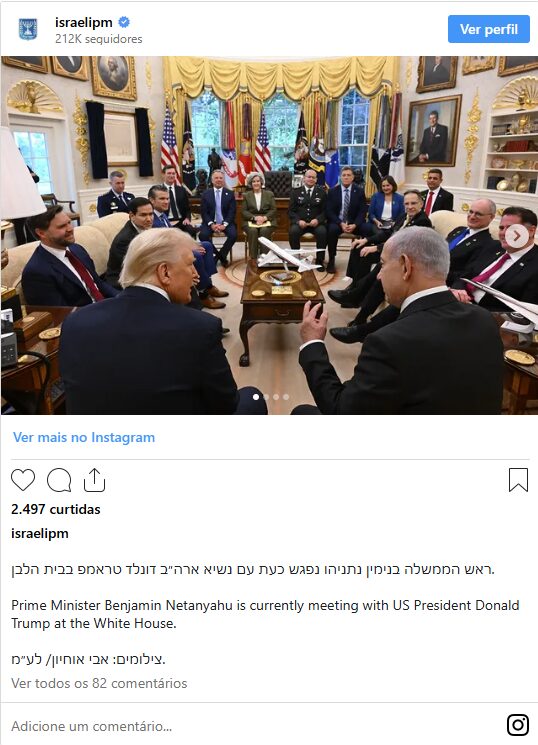Expand Ver todos os 82 comentários
Viewport: 538px width, 745px height.
[99, 683]
